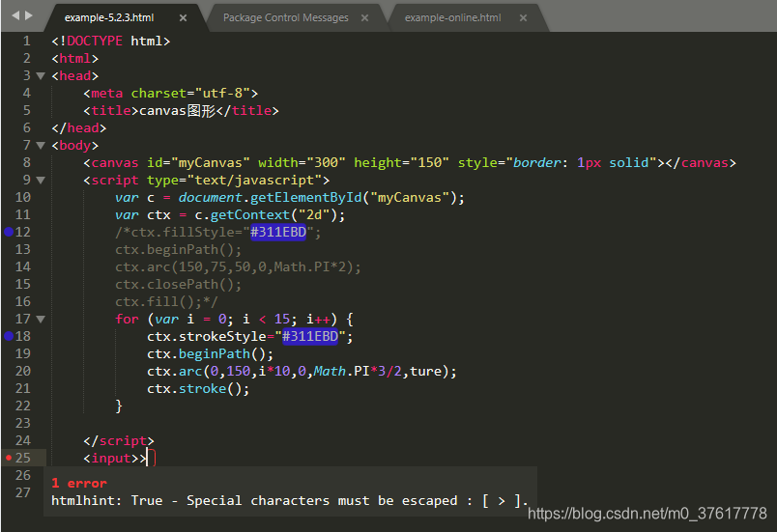Screen dimensions: 777x532
Task: Click the width value "300"
Action: click(x=326, y=163)
